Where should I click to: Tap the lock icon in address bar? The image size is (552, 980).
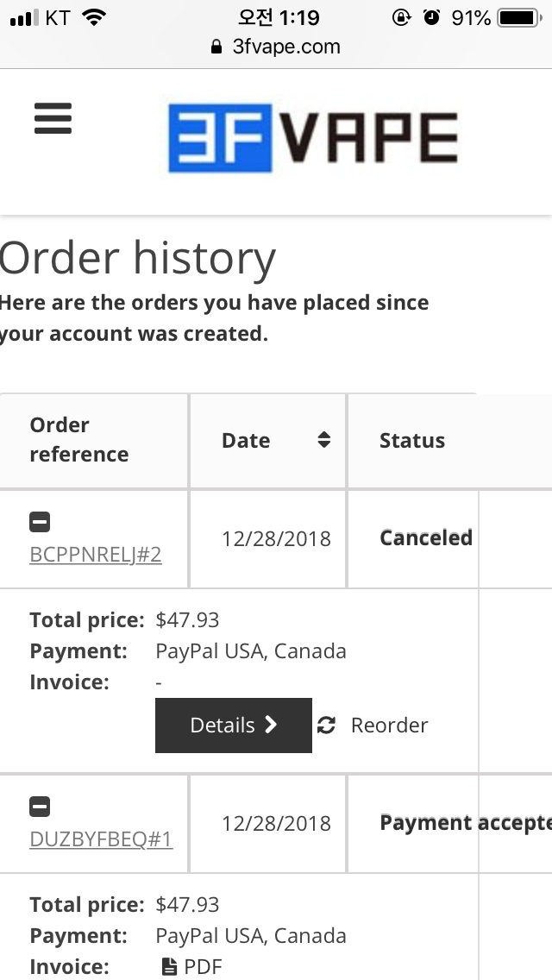coord(216,47)
